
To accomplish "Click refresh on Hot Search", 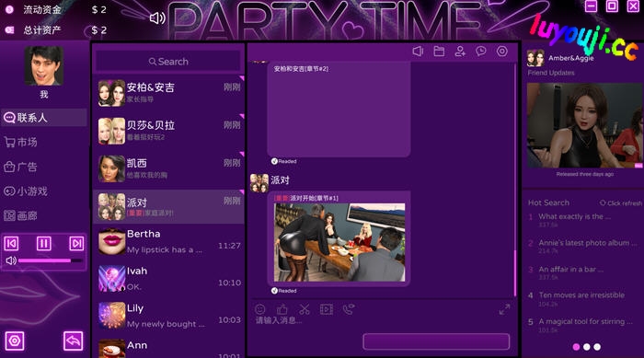I will pos(621,203).
